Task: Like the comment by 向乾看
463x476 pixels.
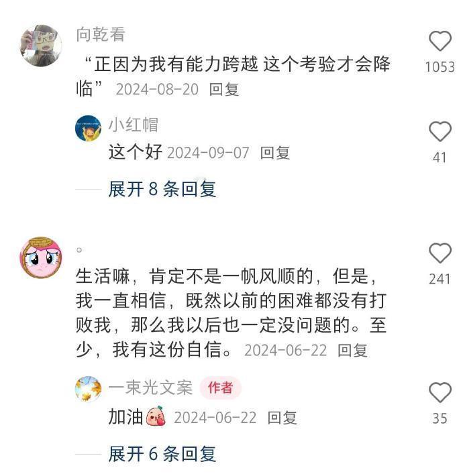Action: (x=440, y=42)
